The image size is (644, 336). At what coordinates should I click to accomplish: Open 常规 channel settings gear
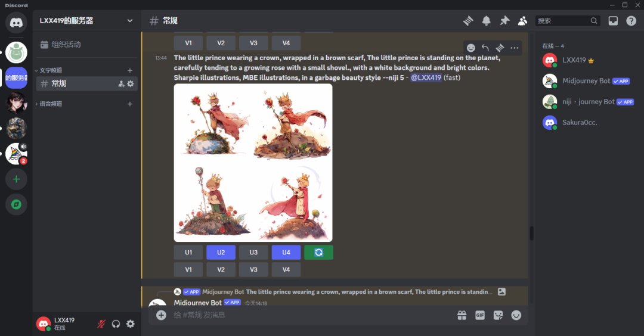pos(131,83)
